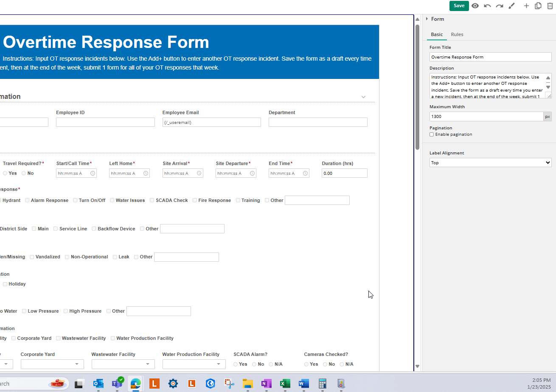Switch to the Rules tab
The height and width of the screenshot is (392, 556).
tap(457, 34)
